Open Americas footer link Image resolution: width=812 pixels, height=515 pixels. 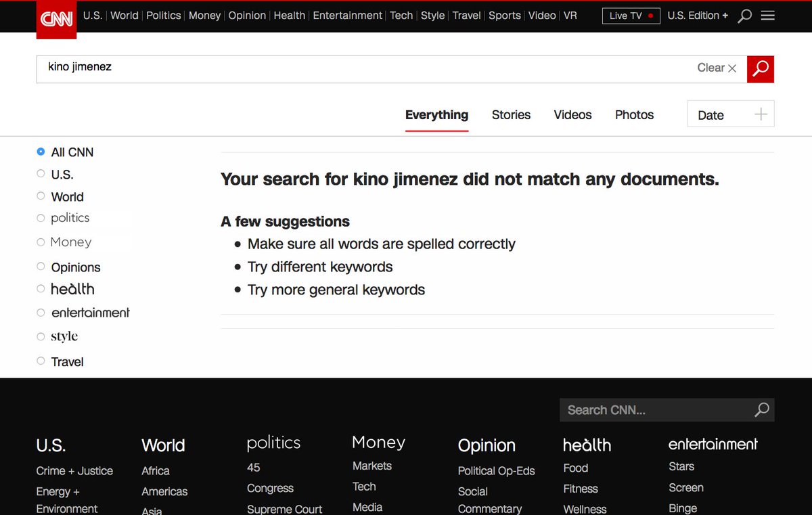pyautogui.click(x=164, y=491)
